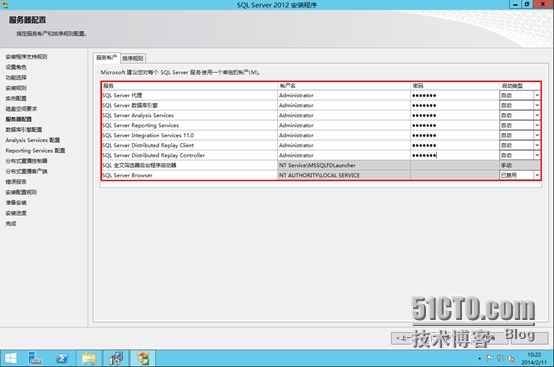Click password field for SQL Server 数据库引擎
This screenshot has width=554, height=367.
[x=454, y=105]
